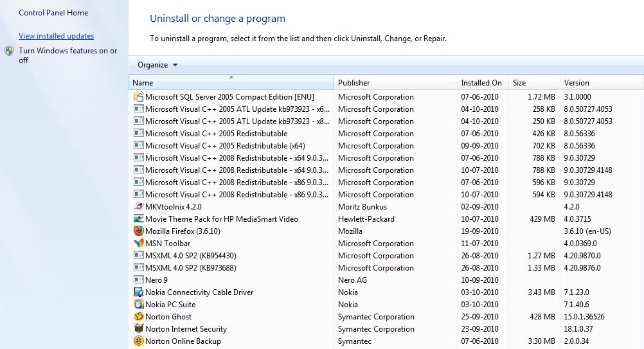Screen dimensions: 644x349
Task: Click the Version column header
Action: point(601,83)
